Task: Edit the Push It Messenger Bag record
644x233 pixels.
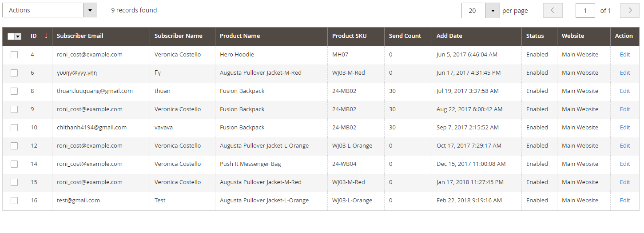Action: (x=625, y=164)
